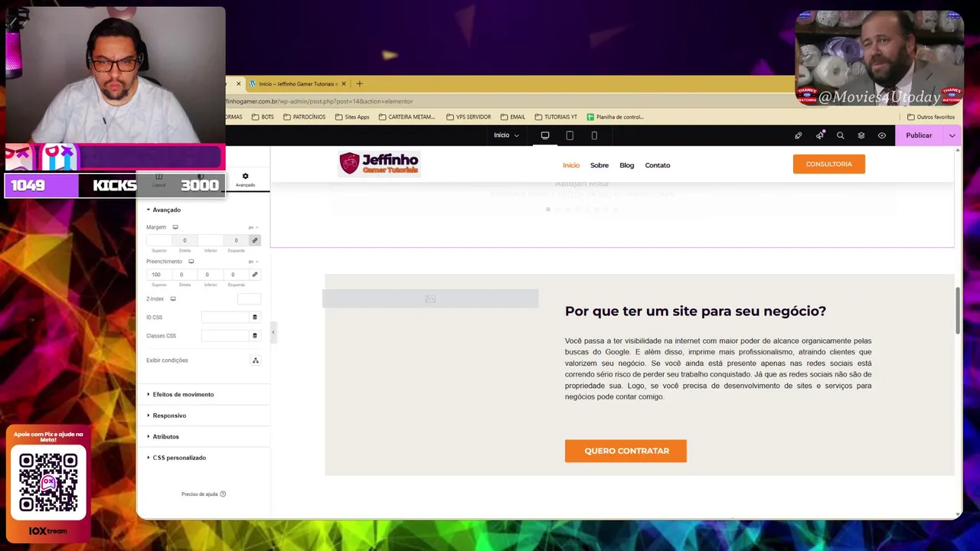Preview changes with the eye icon
980x551 pixels.
(882, 135)
